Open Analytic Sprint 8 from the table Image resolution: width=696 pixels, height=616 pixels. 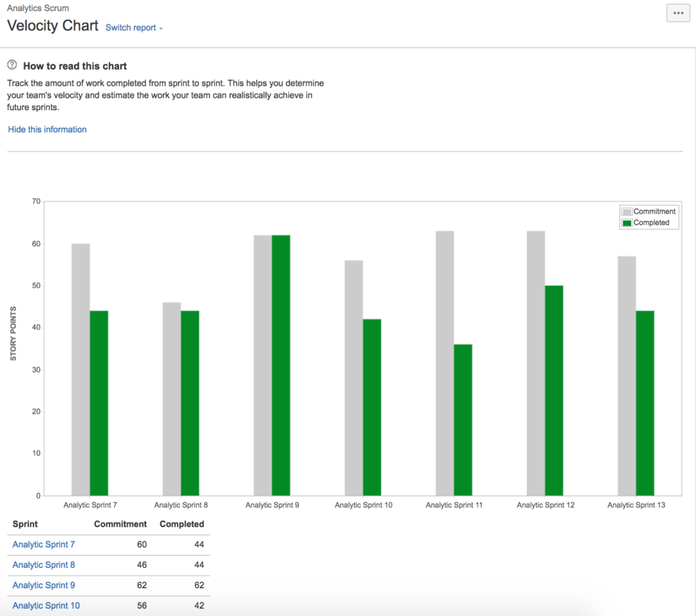(x=43, y=564)
